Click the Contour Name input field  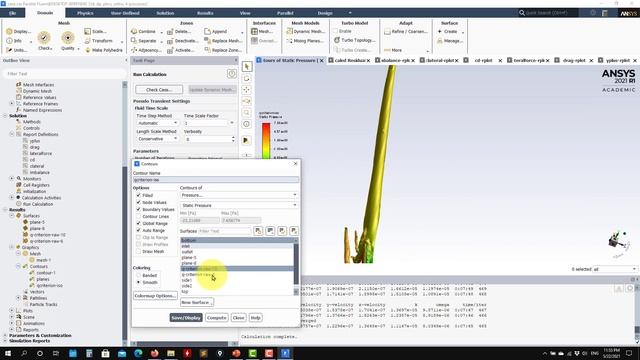pos(216,180)
